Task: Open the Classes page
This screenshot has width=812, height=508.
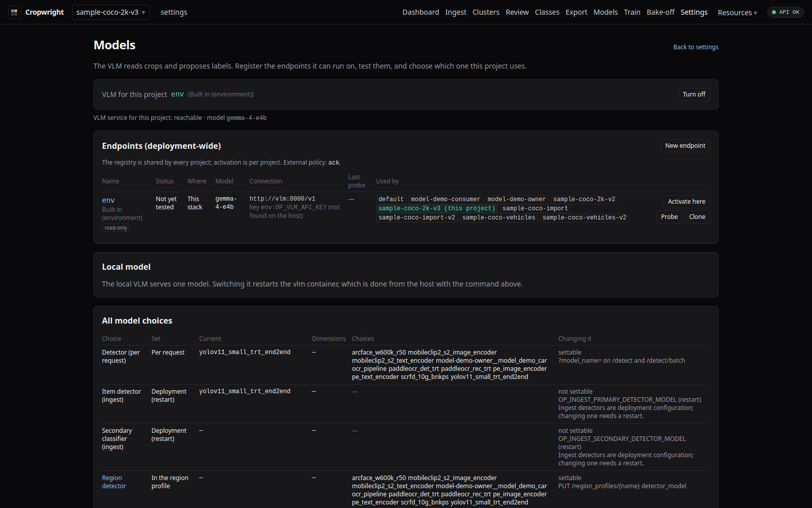Action: [547, 12]
